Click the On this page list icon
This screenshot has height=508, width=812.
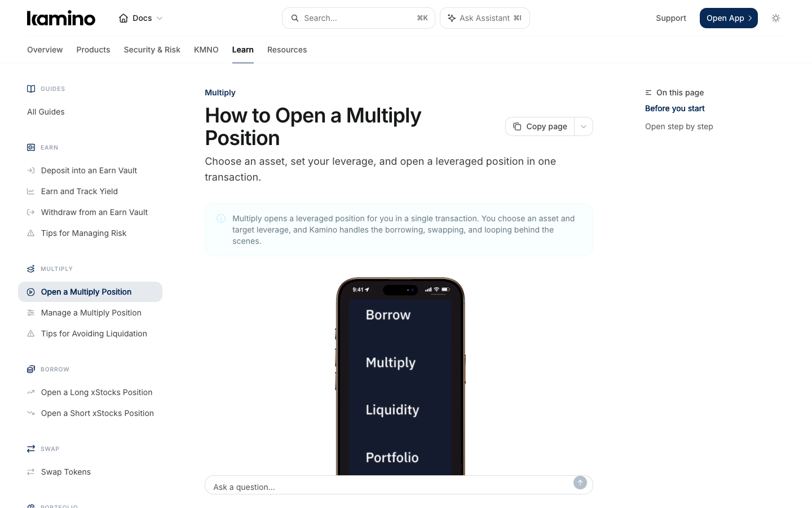pos(648,93)
